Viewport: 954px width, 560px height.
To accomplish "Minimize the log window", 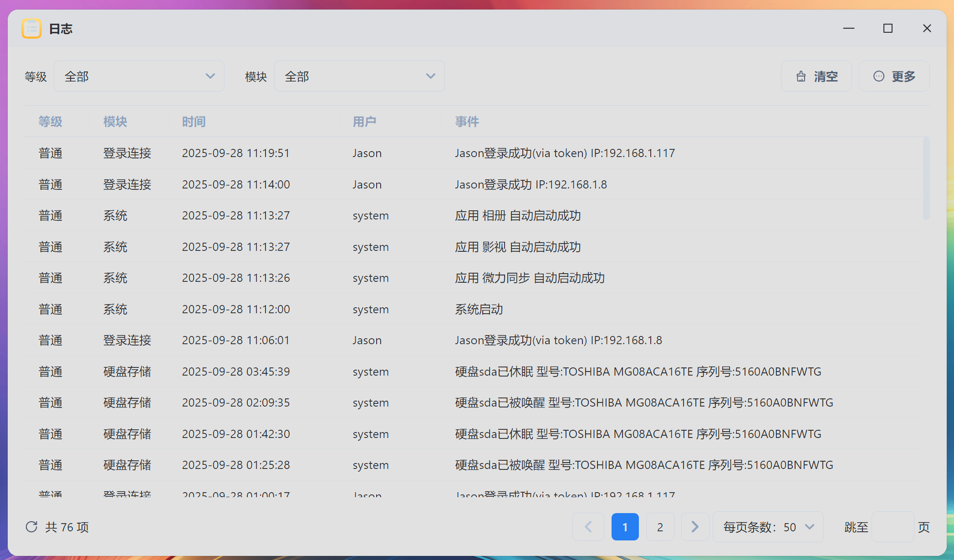I will click(x=848, y=29).
